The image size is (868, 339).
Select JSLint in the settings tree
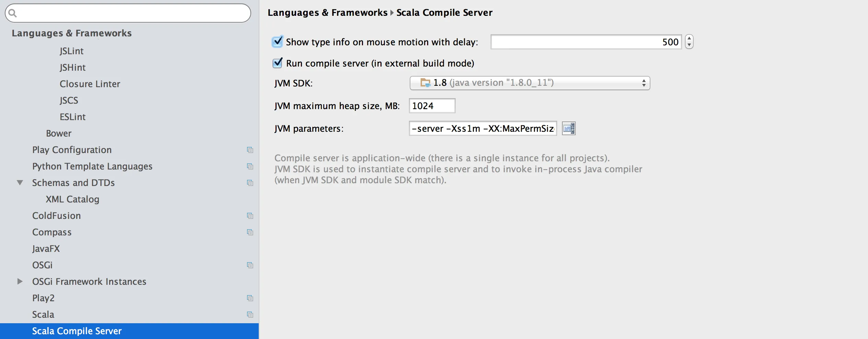tap(71, 51)
